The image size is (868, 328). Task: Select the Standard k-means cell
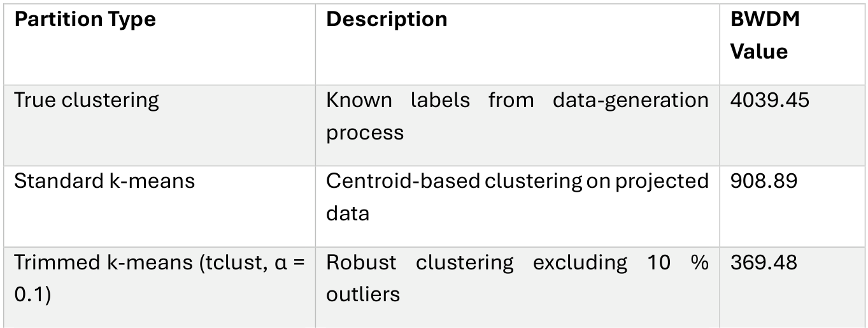pyautogui.click(x=104, y=182)
